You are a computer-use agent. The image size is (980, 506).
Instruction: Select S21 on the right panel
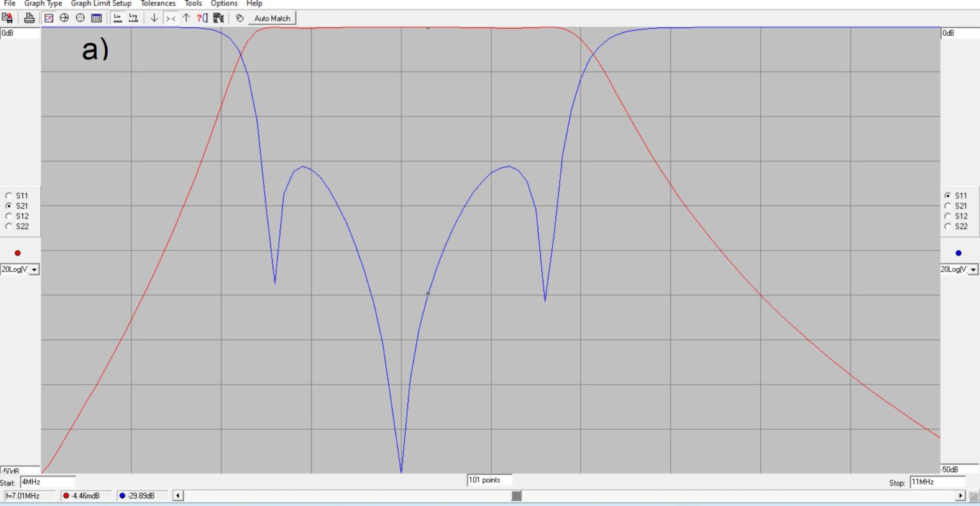948,205
